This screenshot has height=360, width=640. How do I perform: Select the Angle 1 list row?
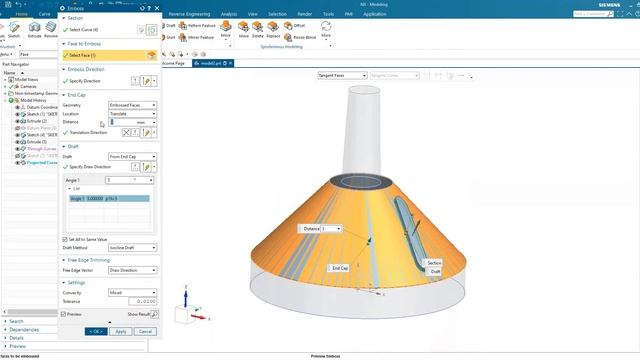pyautogui.click(x=109, y=198)
